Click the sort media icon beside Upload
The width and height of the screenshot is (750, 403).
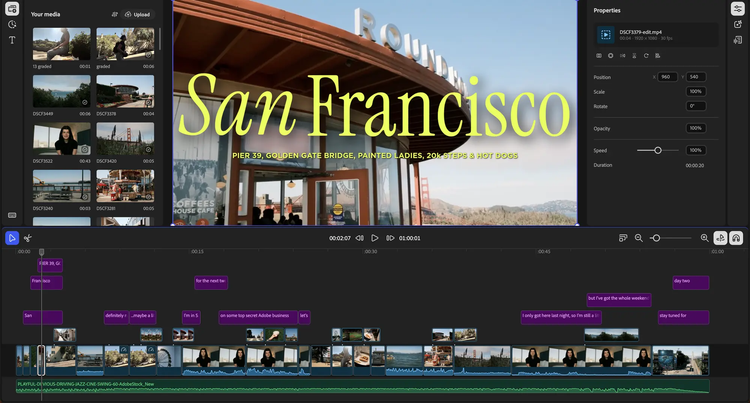tap(114, 14)
